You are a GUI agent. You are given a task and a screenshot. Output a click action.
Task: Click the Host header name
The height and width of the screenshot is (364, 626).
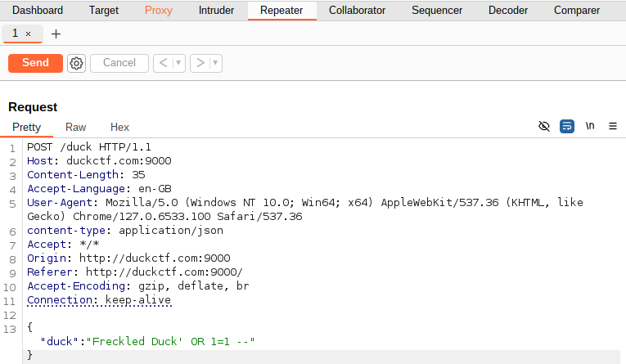[40, 161]
